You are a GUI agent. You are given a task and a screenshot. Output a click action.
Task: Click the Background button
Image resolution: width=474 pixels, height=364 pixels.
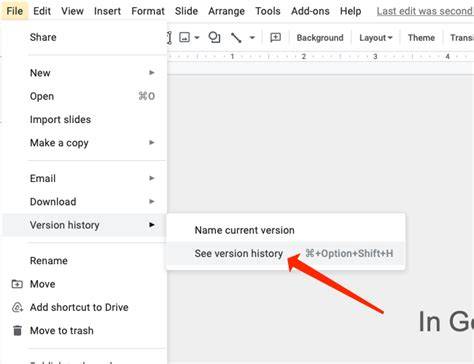(x=320, y=38)
